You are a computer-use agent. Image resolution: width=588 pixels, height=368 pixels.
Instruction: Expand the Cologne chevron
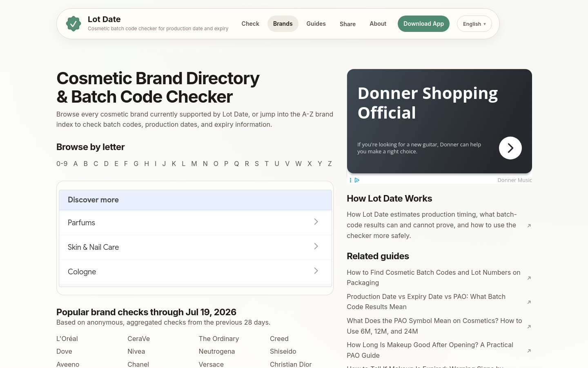(316, 271)
